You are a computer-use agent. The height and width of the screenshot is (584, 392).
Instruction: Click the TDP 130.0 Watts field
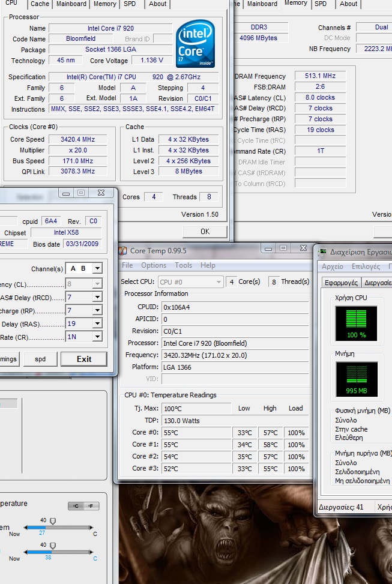click(235, 421)
